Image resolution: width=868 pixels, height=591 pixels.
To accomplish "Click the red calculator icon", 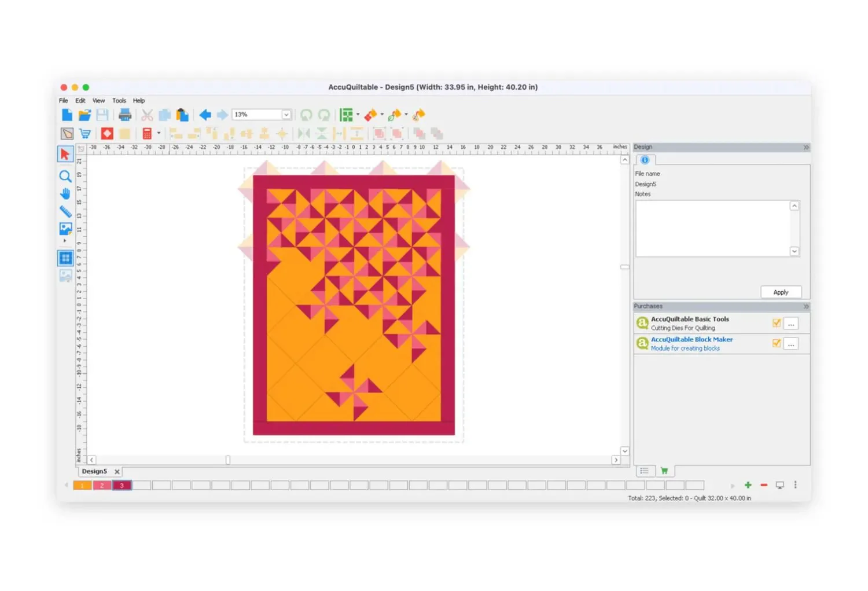I will 147,134.
